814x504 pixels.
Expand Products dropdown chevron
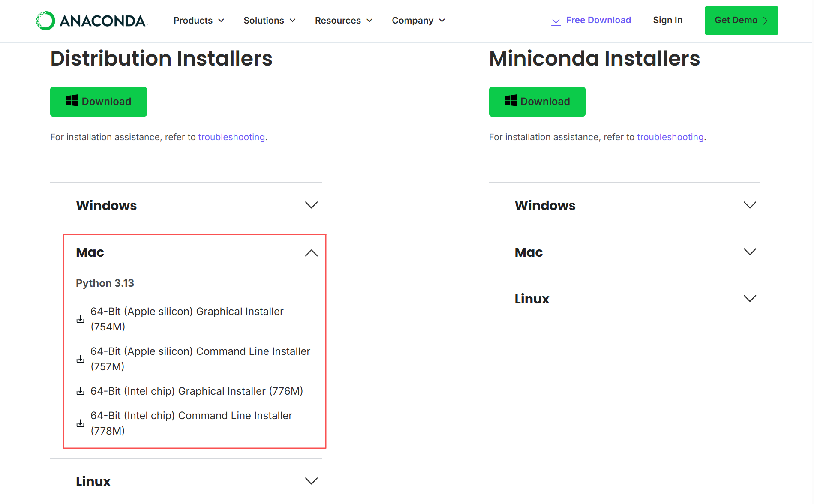tap(221, 21)
